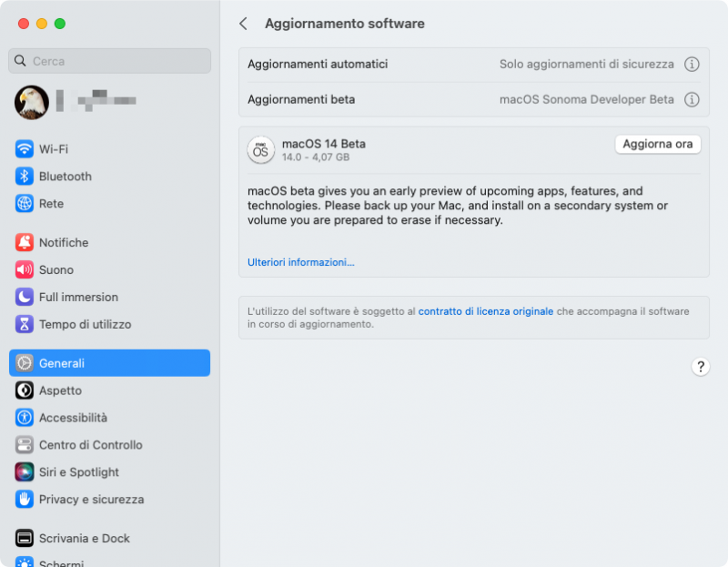This screenshot has width=728, height=567.
Task: Open Full immersion moon icon
Action: pos(25,297)
